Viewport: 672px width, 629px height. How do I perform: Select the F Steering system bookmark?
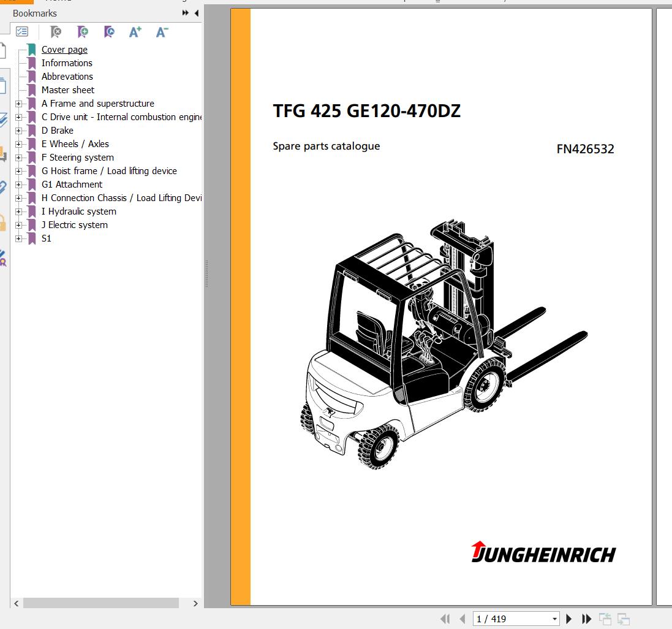pos(77,158)
